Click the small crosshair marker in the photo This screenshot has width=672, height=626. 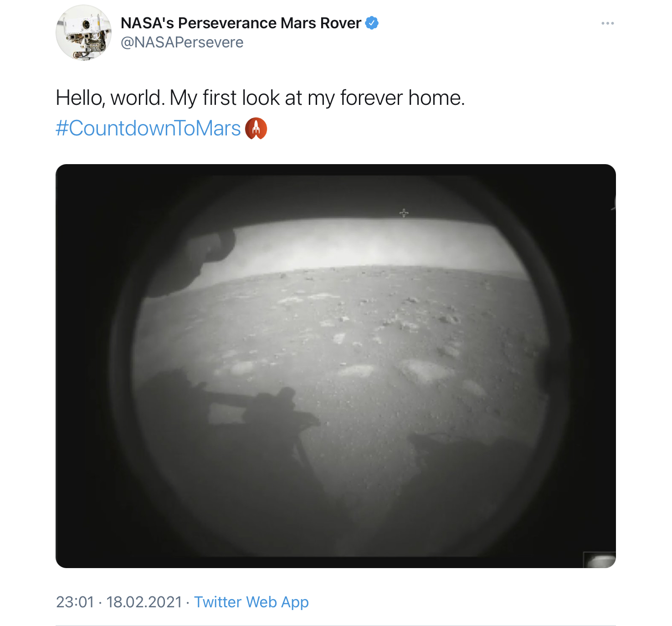click(404, 213)
